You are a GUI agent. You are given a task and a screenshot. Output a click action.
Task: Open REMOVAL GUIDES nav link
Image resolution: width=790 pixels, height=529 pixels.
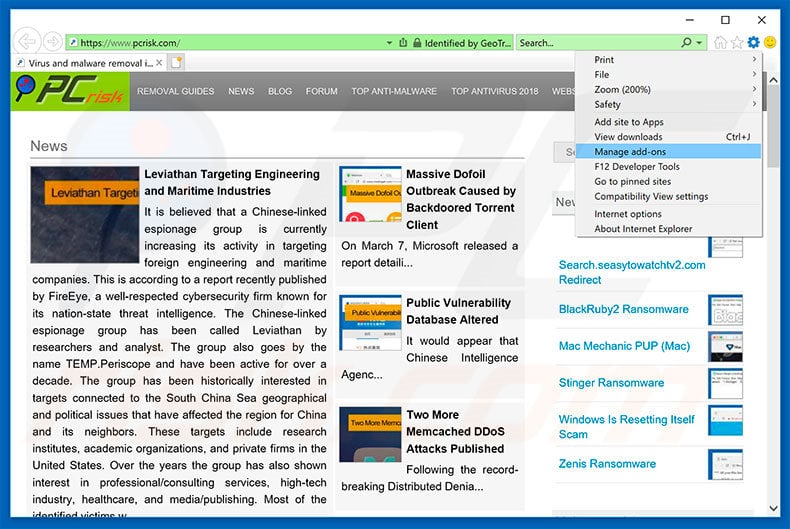coord(175,91)
